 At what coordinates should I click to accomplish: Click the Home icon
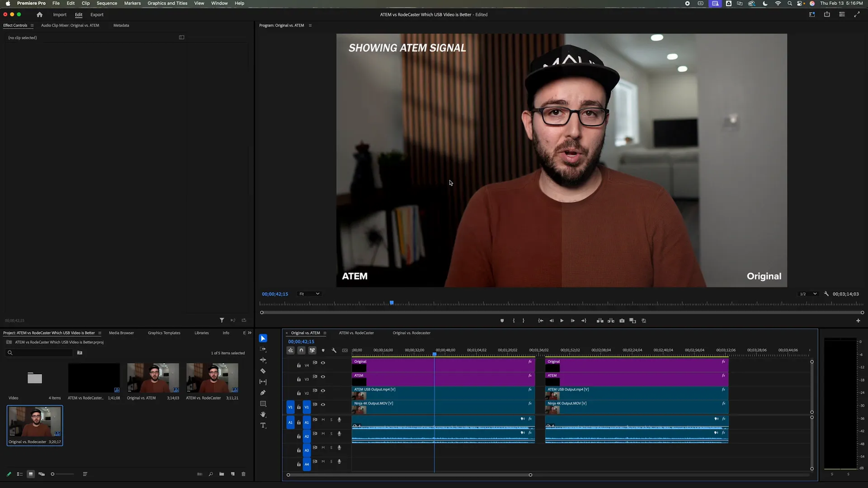click(40, 15)
